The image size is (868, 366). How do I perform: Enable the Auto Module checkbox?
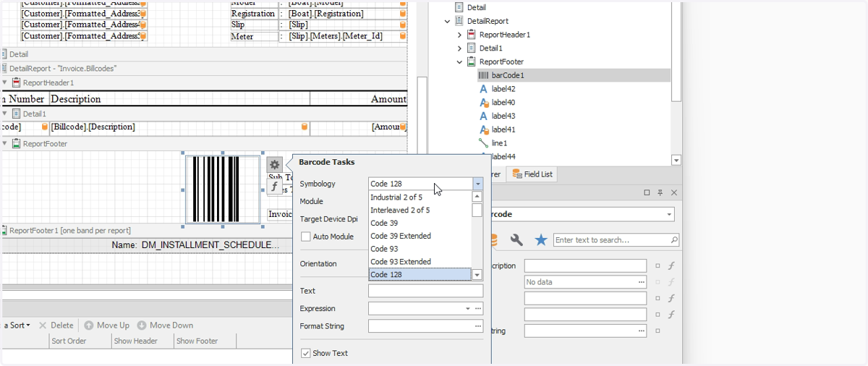click(306, 237)
